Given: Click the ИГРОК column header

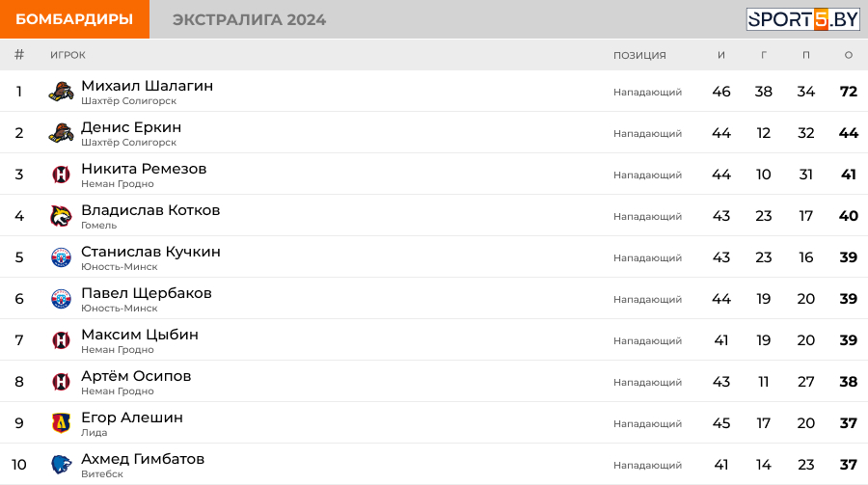Looking at the screenshot, I should pyautogui.click(x=68, y=55).
